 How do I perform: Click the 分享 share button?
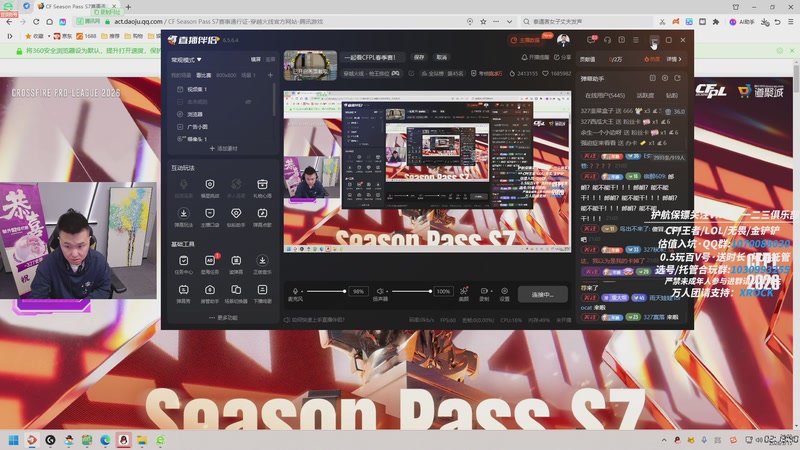[563, 58]
